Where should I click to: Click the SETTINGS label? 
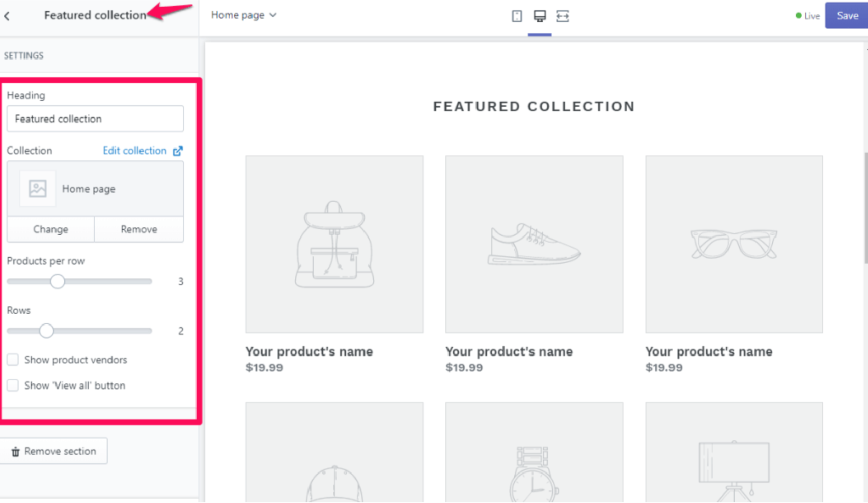(23, 55)
